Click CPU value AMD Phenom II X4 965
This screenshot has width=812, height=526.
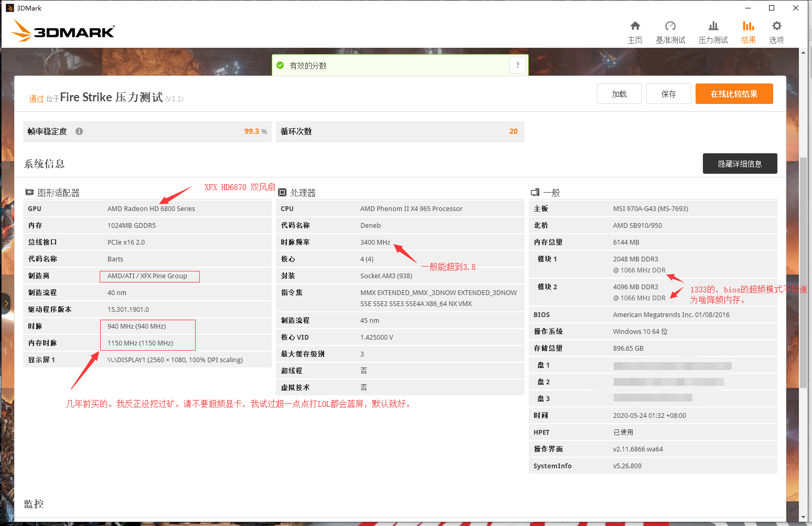tap(411, 208)
